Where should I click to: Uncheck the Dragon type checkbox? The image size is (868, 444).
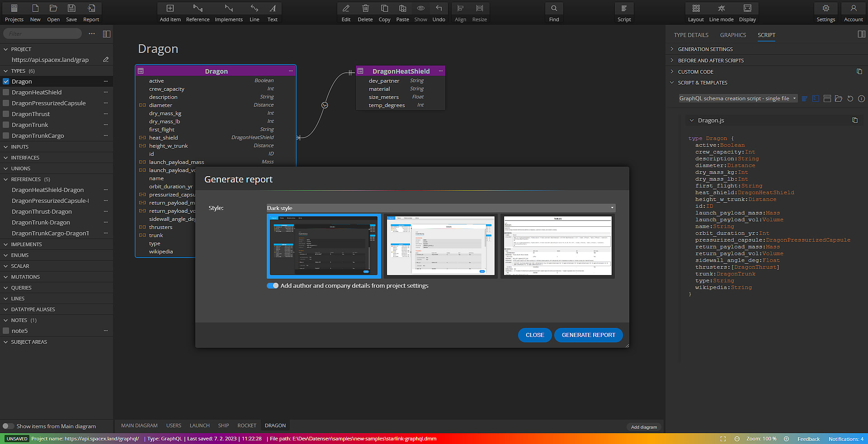pos(6,81)
